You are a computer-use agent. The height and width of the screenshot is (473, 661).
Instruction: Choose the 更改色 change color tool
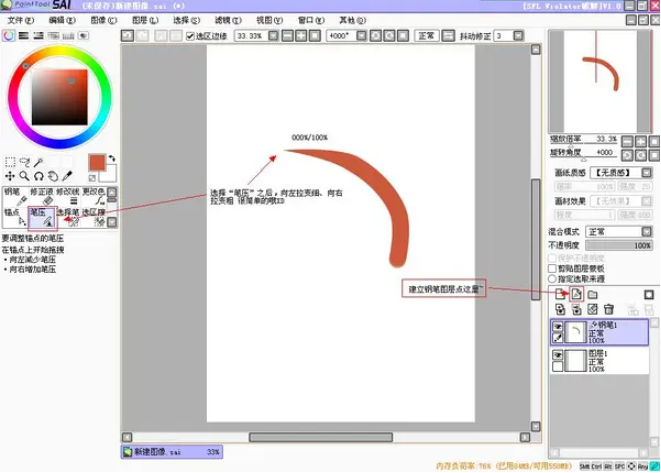pos(94,197)
